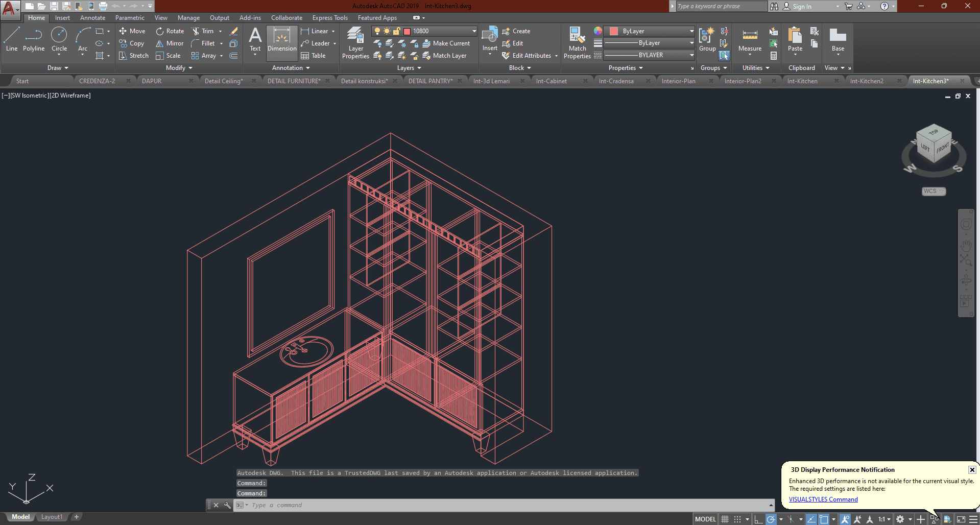Click Make Current layer button

pyautogui.click(x=446, y=43)
